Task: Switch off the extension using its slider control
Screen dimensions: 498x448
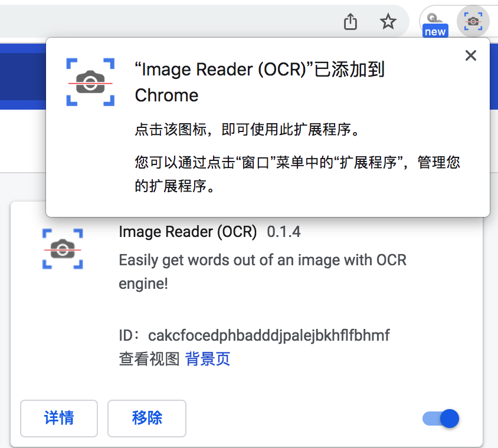Action: pos(440,419)
